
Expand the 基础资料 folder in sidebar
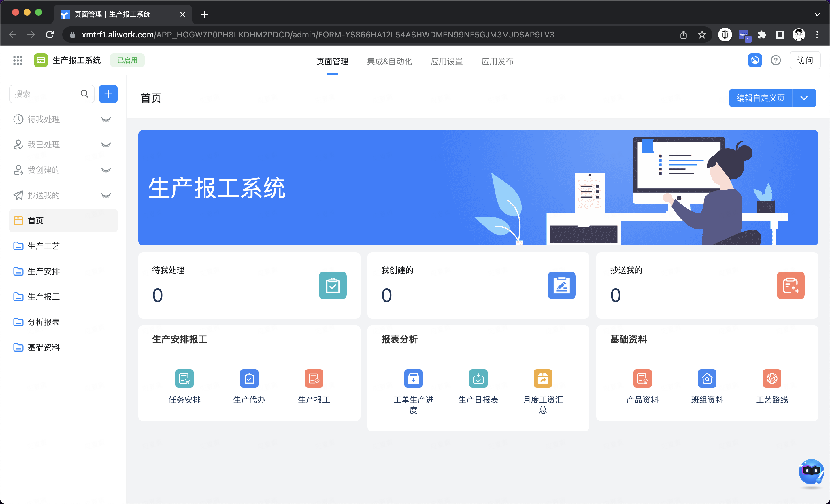click(x=63, y=347)
